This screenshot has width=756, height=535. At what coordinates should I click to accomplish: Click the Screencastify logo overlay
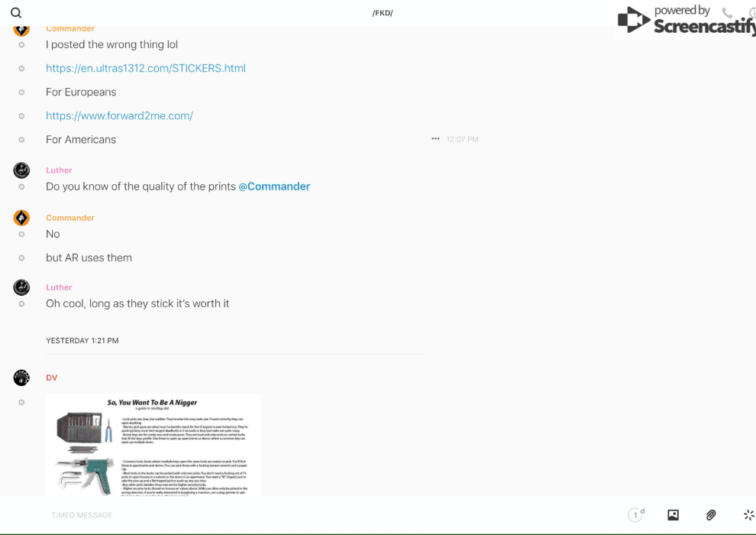[x=685, y=21]
